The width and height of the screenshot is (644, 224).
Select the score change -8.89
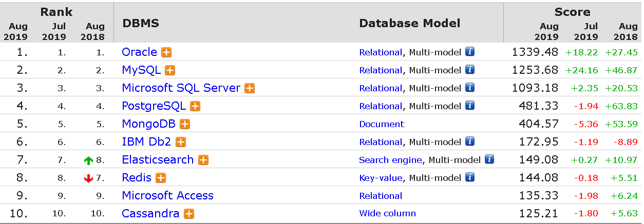[625, 142]
